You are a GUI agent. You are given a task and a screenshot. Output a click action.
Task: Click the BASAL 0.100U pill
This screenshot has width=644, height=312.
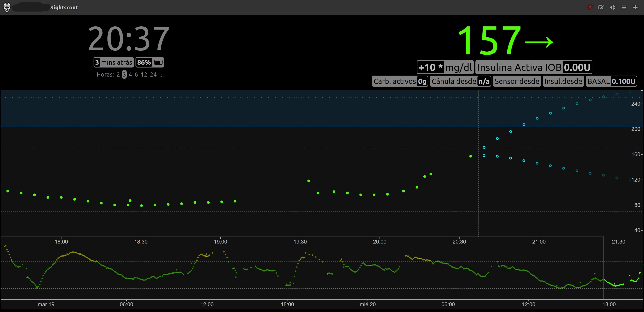point(612,81)
